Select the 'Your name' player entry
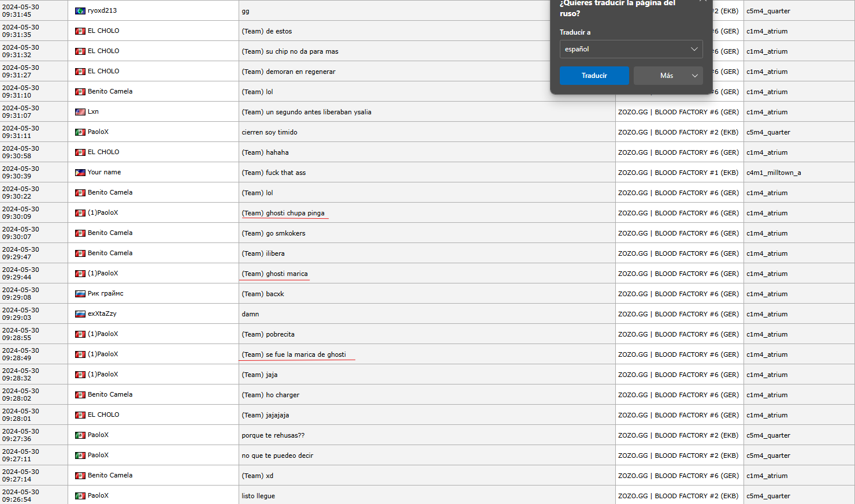The image size is (855, 504). point(104,173)
